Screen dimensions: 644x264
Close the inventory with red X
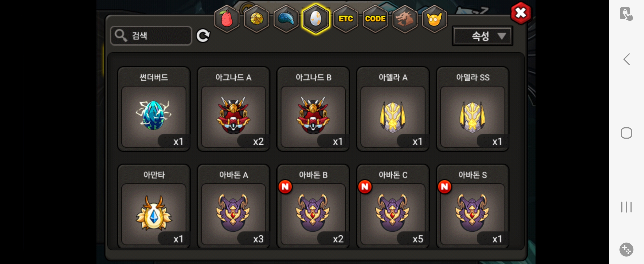click(521, 13)
